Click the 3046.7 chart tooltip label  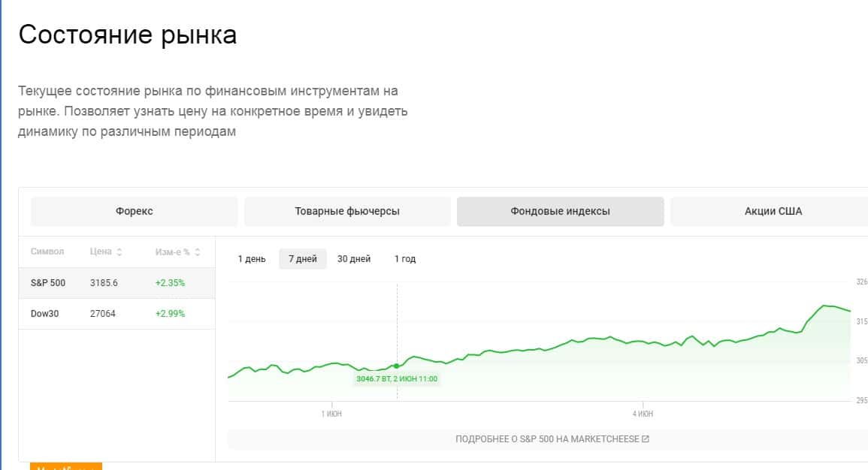(x=397, y=379)
